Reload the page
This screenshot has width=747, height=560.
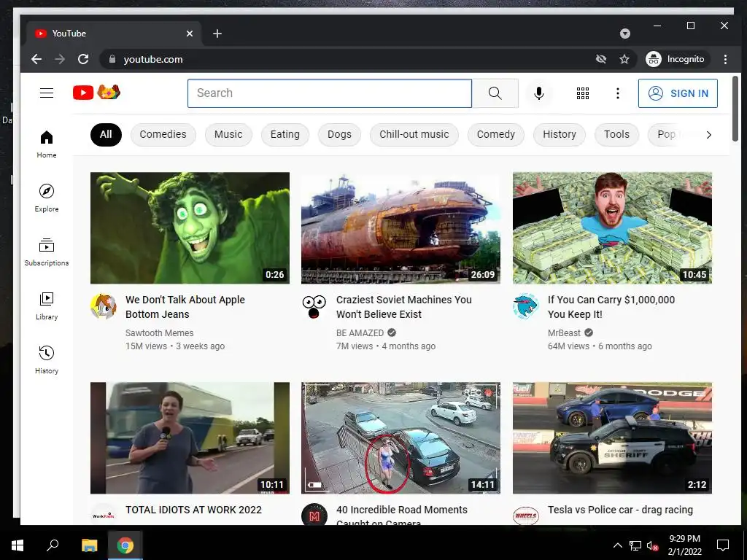[83, 59]
